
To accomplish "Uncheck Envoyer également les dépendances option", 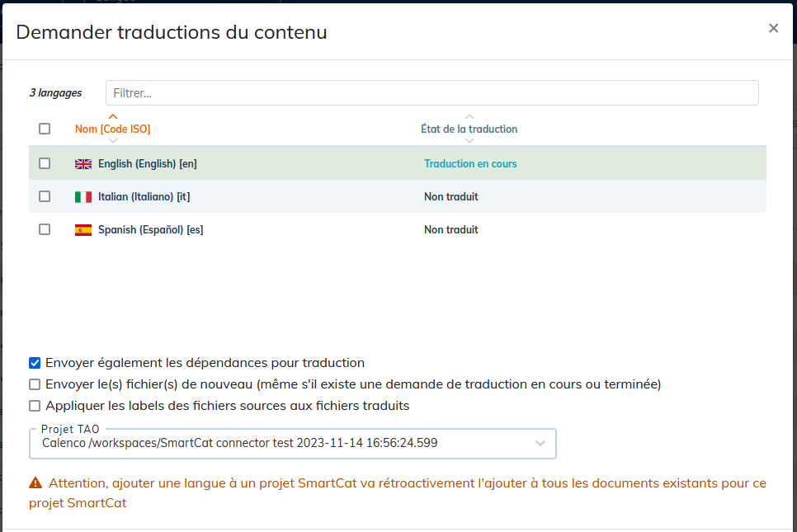I will (35, 363).
